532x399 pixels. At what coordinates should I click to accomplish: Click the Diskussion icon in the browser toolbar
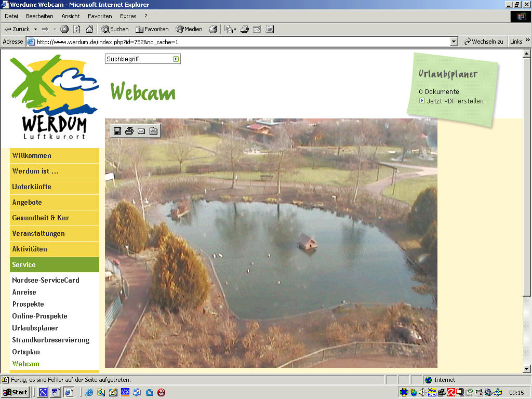click(x=270, y=29)
